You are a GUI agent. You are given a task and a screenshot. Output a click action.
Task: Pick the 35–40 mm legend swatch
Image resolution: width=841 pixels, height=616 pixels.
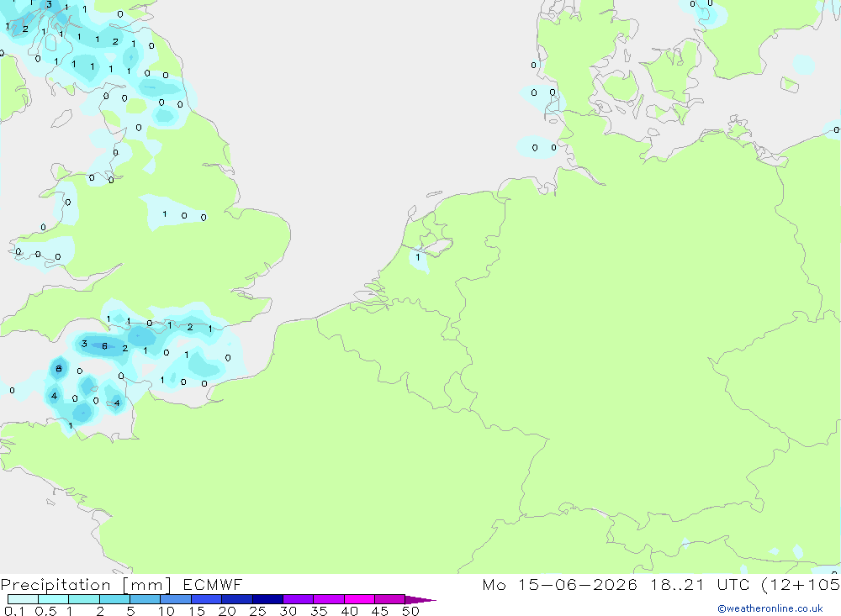(328, 599)
